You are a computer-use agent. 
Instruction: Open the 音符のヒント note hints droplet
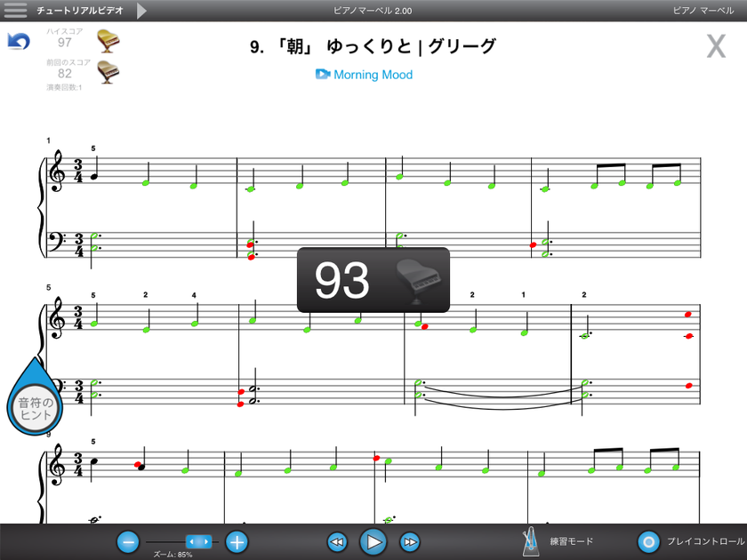(34, 403)
